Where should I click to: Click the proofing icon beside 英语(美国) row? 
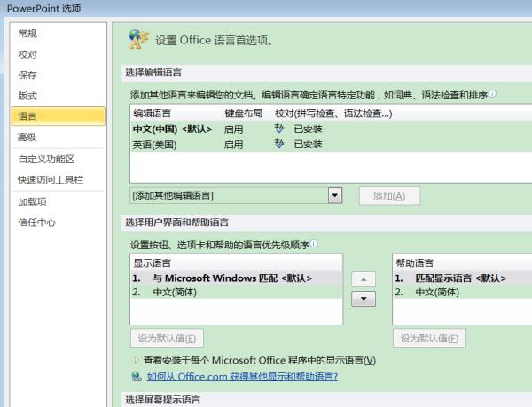(280, 144)
